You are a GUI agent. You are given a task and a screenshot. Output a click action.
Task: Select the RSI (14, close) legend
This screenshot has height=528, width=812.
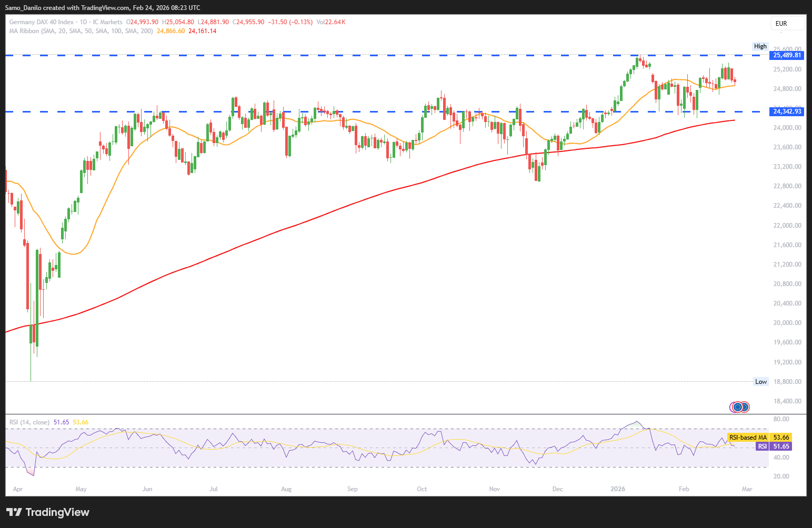(29, 422)
